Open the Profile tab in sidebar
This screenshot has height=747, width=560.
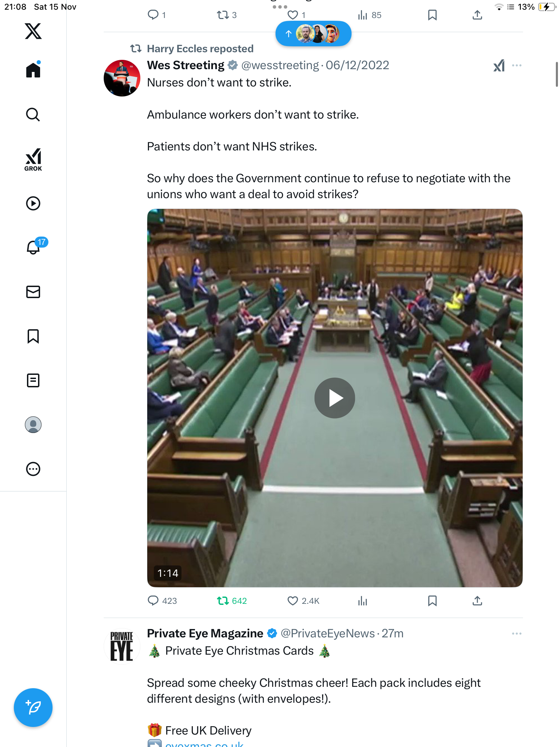click(x=33, y=425)
